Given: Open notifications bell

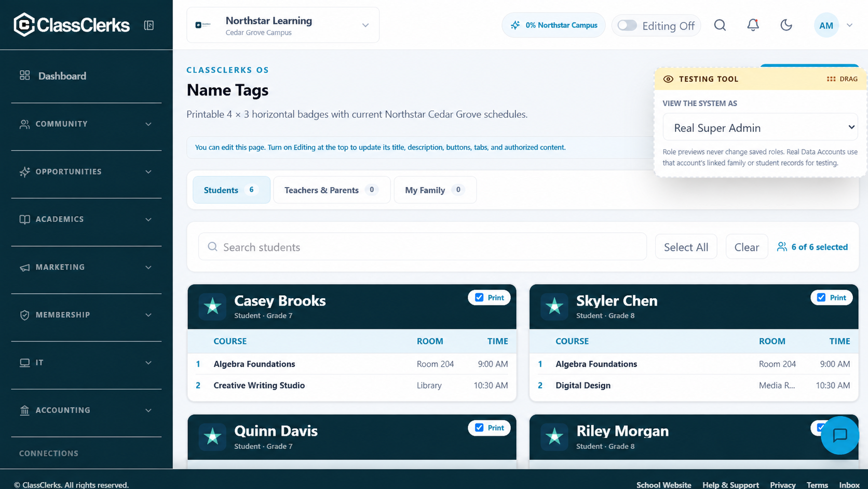Looking at the screenshot, I should click(753, 25).
